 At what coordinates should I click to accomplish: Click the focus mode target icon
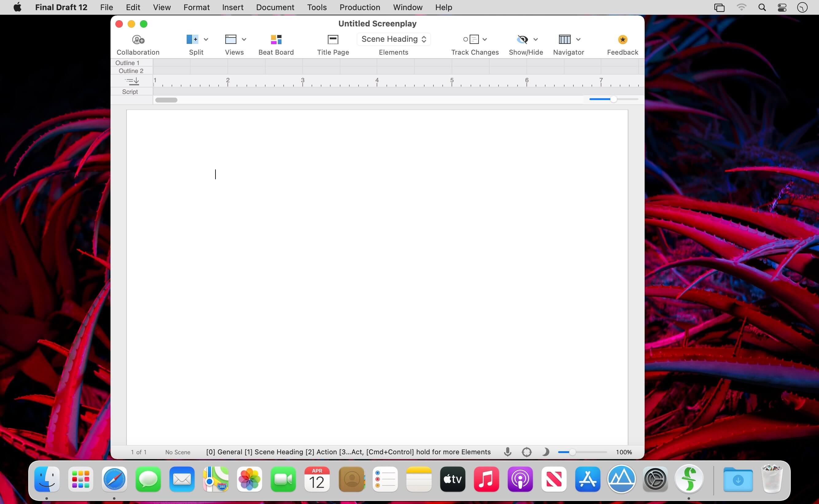526,452
